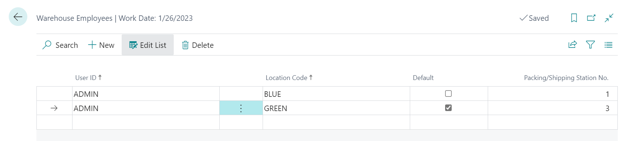Go back using the arrow icon

tap(18, 17)
